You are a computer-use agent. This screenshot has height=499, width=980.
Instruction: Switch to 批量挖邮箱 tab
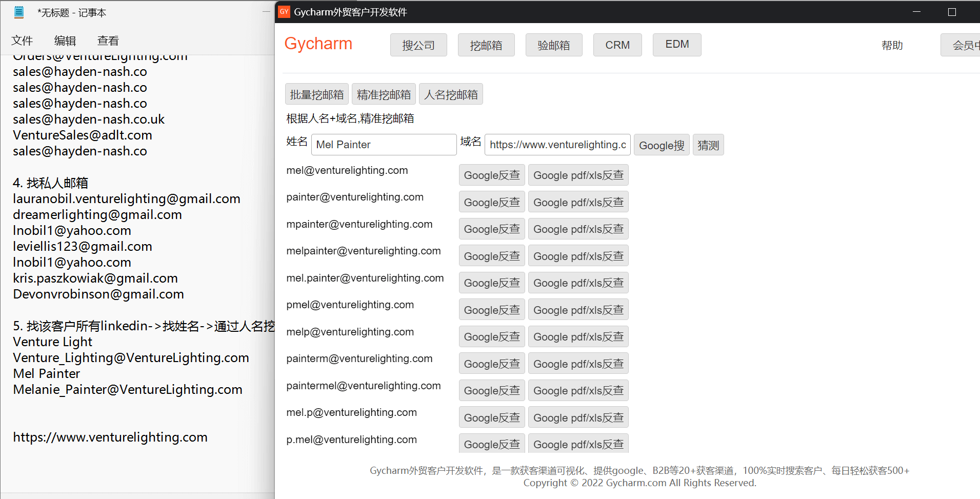[x=317, y=94]
